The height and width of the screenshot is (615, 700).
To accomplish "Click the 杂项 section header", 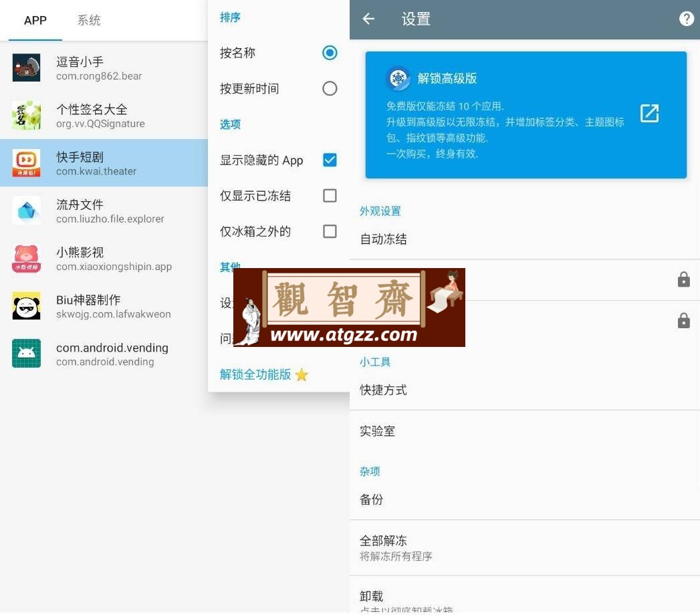I will coord(370,471).
